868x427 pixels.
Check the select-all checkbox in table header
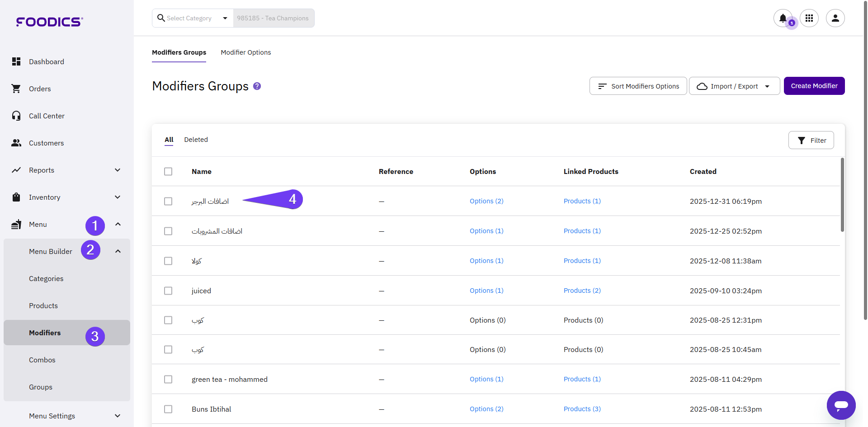pos(168,172)
